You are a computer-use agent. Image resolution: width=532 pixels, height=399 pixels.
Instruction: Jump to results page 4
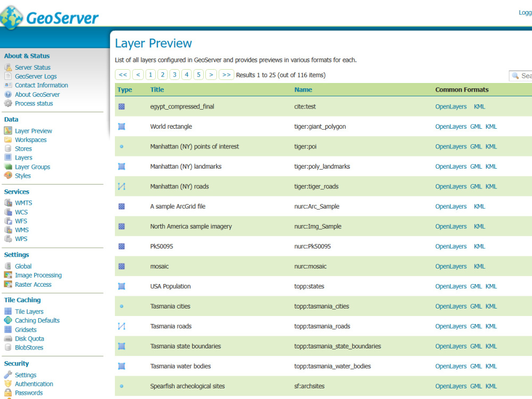[187, 74]
